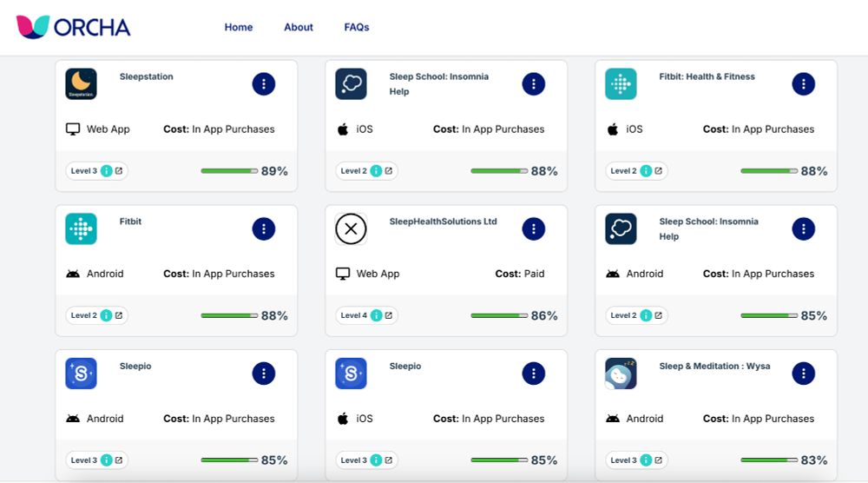Image resolution: width=868 pixels, height=483 pixels.
Task: Open the Fitbit: Health & Fitness title
Action: [707, 76]
